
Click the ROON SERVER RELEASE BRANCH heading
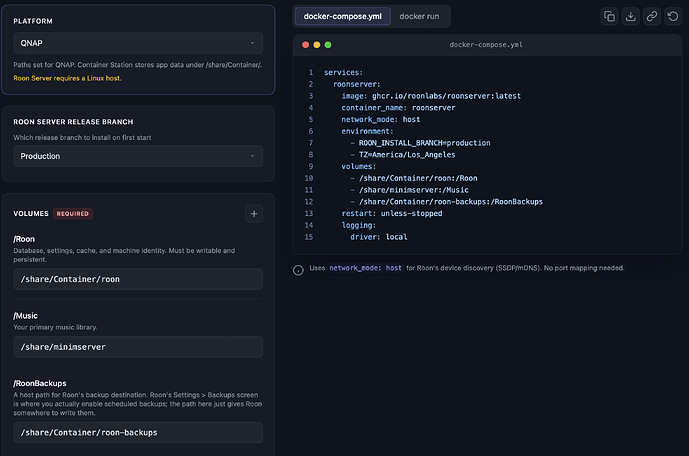pyautogui.click(x=73, y=122)
